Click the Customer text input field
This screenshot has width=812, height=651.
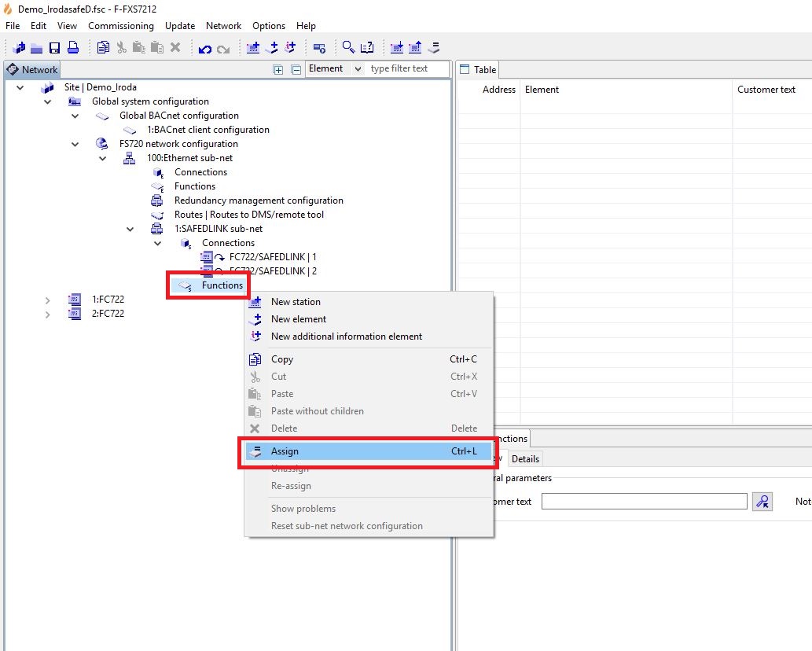(644, 502)
